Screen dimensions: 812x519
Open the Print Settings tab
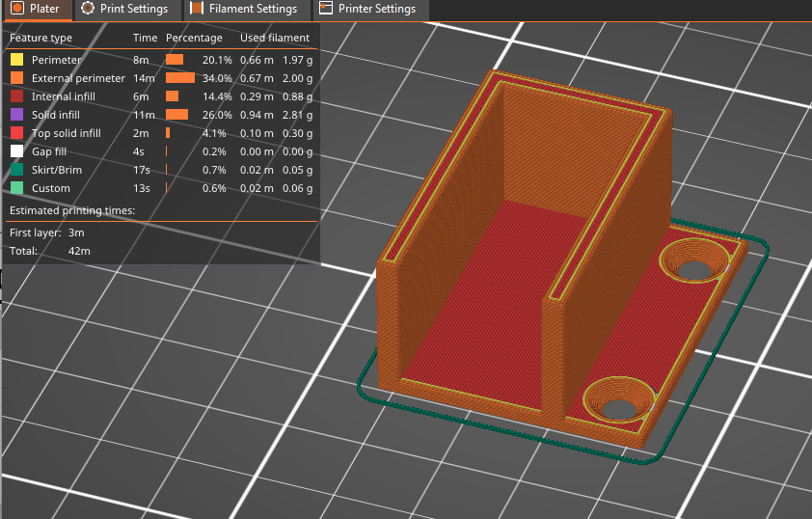(128, 9)
